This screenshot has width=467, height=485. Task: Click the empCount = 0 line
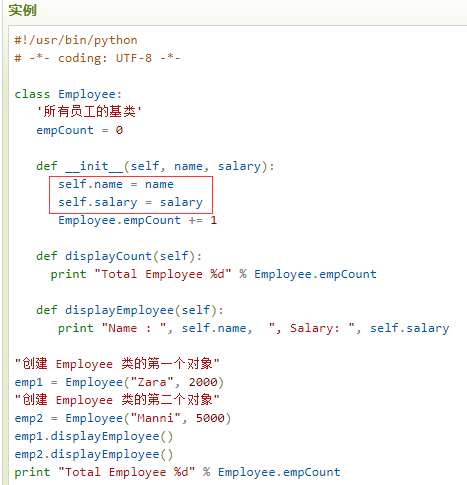(80, 130)
